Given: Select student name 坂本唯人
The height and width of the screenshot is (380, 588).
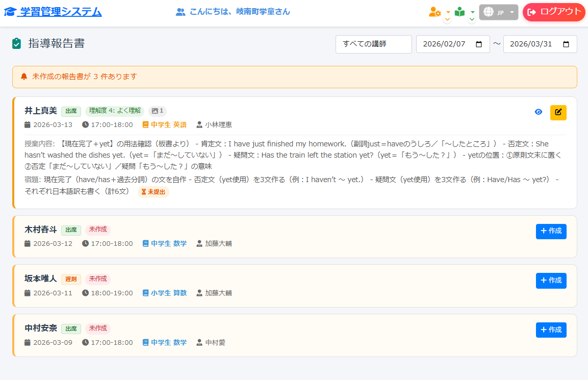Looking at the screenshot, I should pyautogui.click(x=41, y=278).
